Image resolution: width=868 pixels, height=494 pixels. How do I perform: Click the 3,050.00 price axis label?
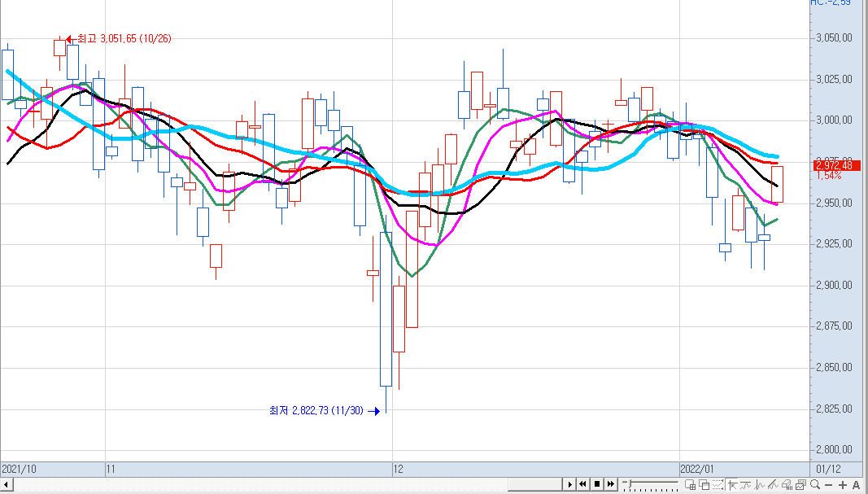pos(834,38)
